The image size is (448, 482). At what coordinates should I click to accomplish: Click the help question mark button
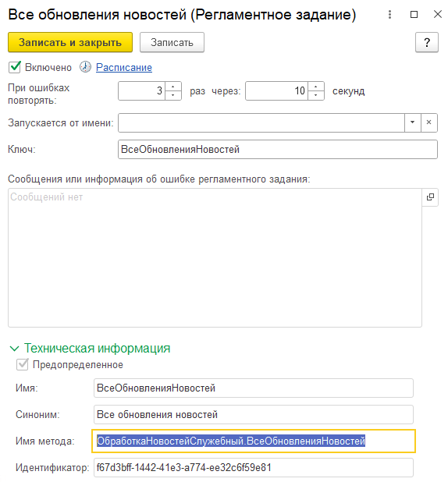coord(427,42)
